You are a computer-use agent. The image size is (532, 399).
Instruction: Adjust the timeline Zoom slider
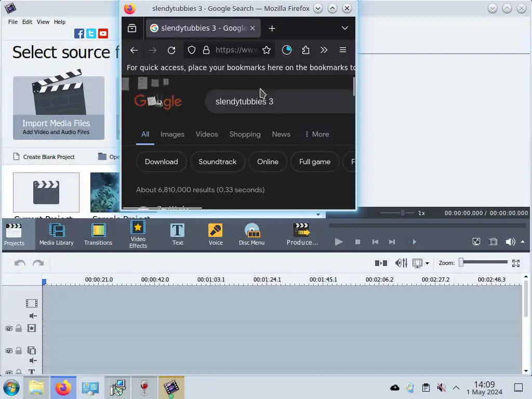coord(484,262)
